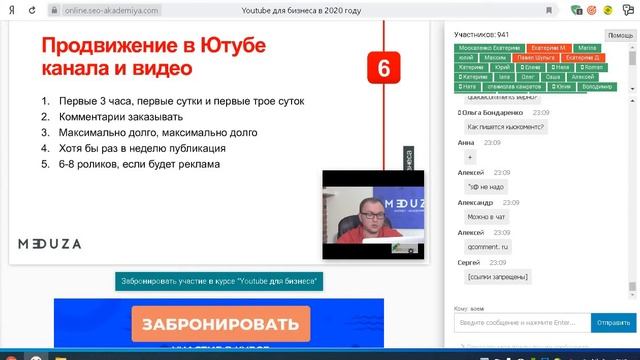Select red participant tag Екатерина Д.

pos(582,58)
